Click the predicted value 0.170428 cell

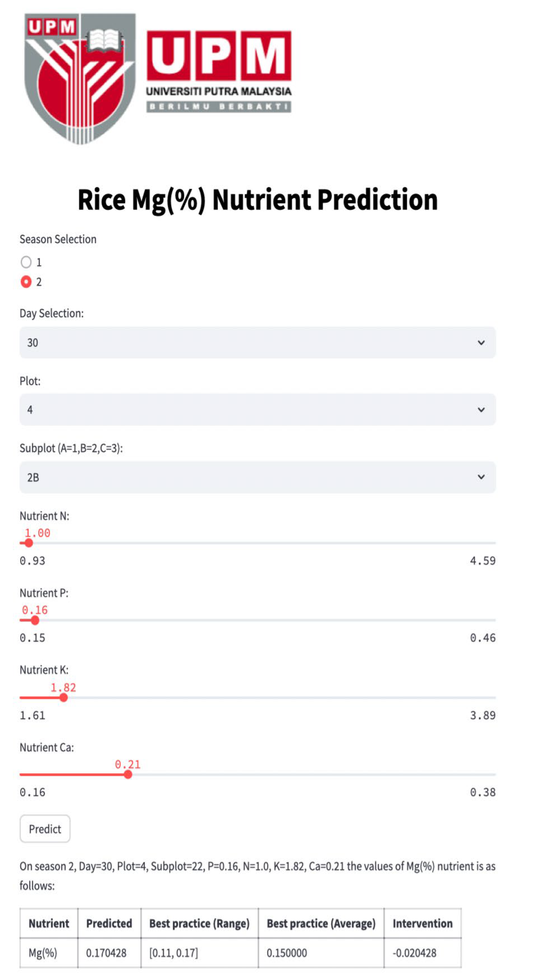tap(106, 953)
